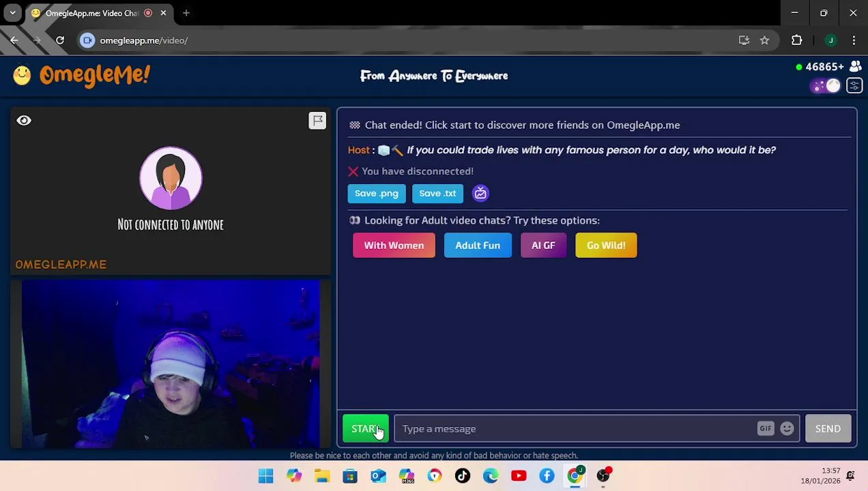Open notifications bell in system tray
Image resolution: width=868 pixels, height=491 pixels.
pyautogui.click(x=850, y=476)
